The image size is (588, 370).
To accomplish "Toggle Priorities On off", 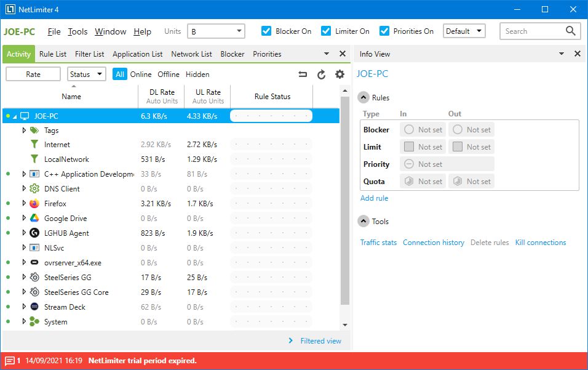I will [385, 31].
